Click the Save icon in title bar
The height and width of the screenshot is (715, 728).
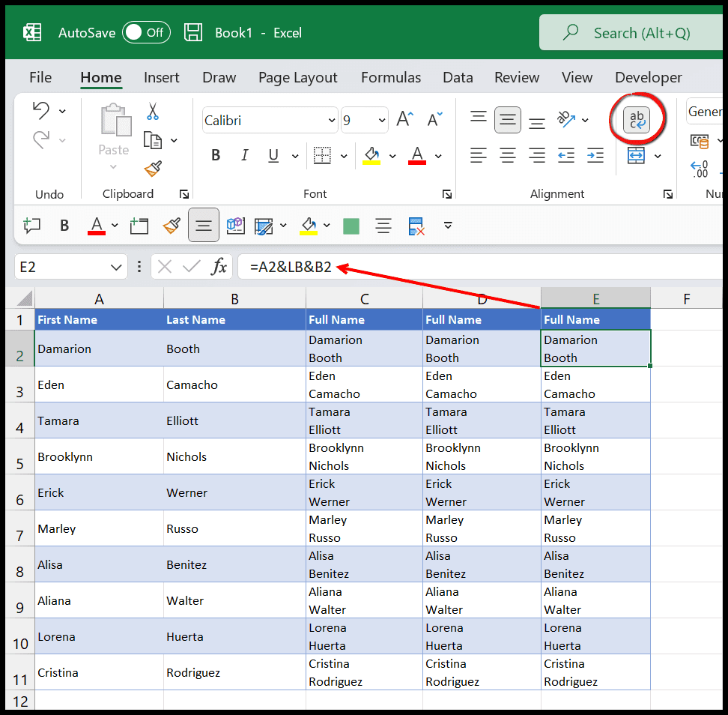click(x=192, y=32)
